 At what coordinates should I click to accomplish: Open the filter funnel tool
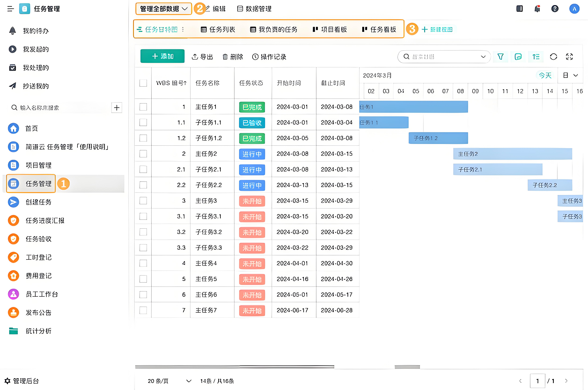pyautogui.click(x=500, y=57)
